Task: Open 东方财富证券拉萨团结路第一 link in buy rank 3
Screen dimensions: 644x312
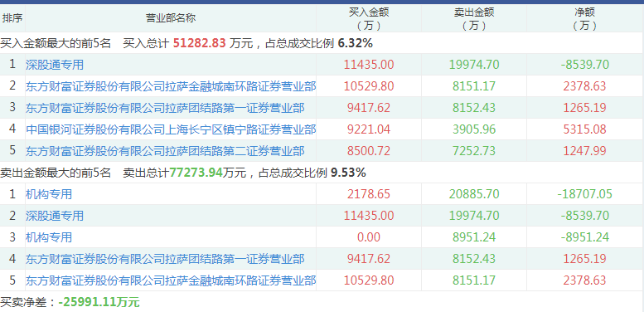Action: (165, 108)
